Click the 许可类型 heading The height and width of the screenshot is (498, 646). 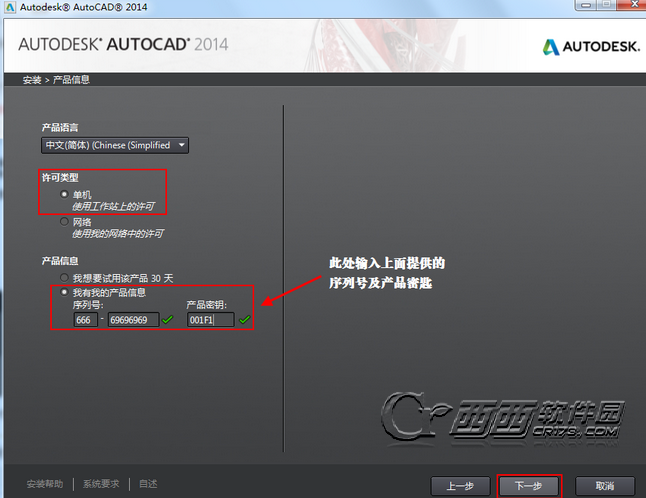pyautogui.click(x=60, y=178)
